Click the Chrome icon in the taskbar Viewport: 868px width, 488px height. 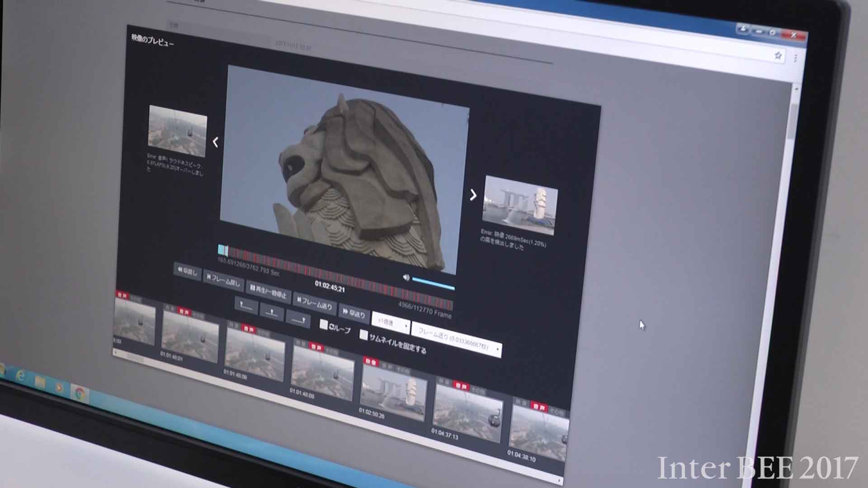tap(80, 393)
